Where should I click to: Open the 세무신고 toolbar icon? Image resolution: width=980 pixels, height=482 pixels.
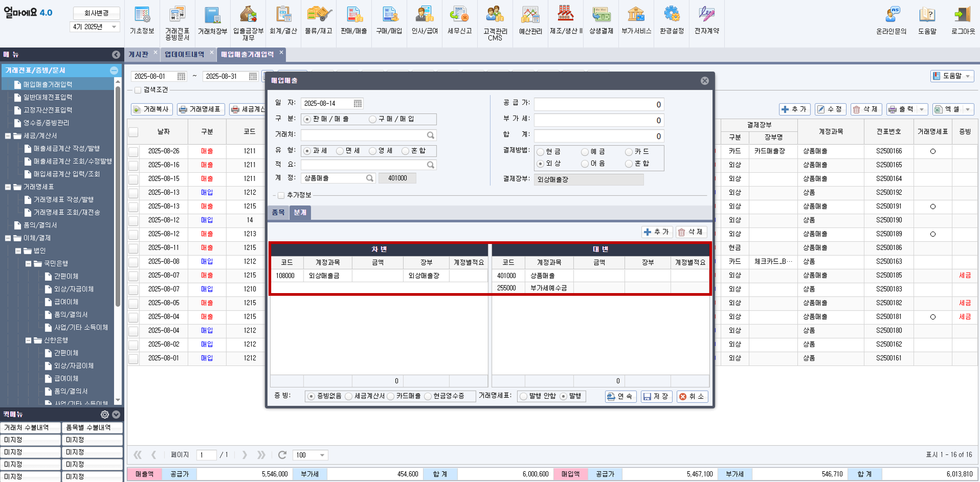tap(460, 22)
